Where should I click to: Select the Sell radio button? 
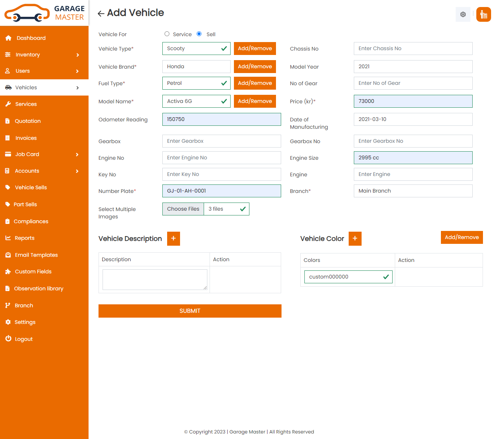click(x=199, y=34)
